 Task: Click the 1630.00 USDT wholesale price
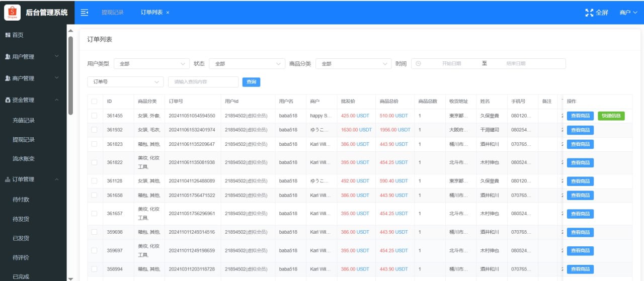(356, 130)
